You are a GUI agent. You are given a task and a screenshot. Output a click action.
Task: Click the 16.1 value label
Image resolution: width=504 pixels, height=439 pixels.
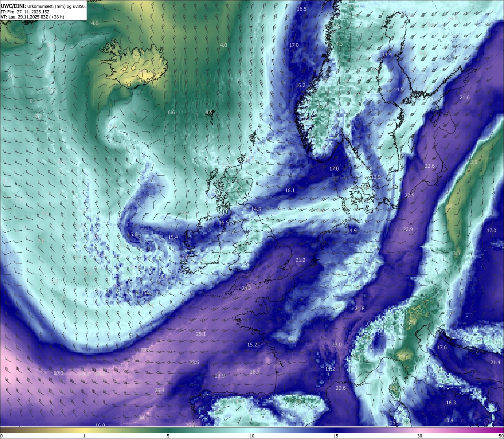point(290,191)
